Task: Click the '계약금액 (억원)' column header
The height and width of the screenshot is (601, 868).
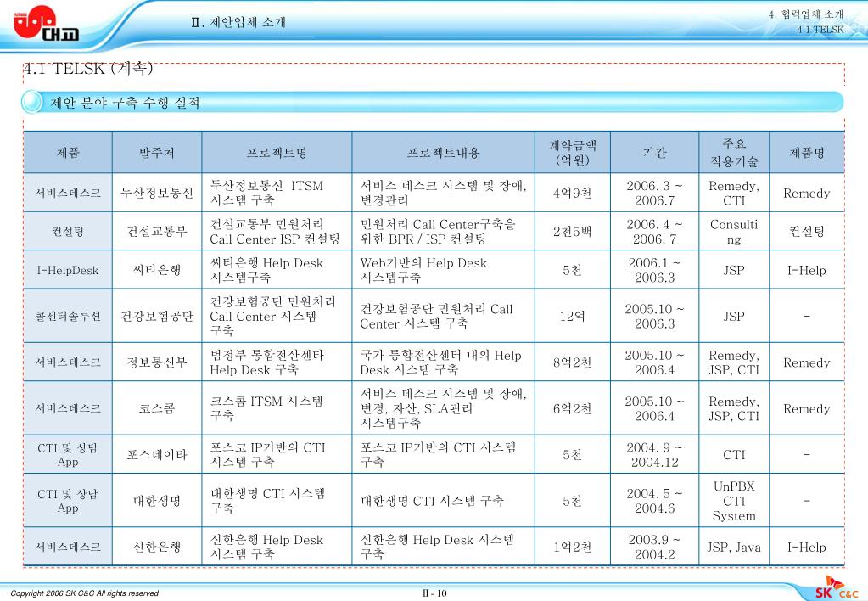Action: point(573,152)
